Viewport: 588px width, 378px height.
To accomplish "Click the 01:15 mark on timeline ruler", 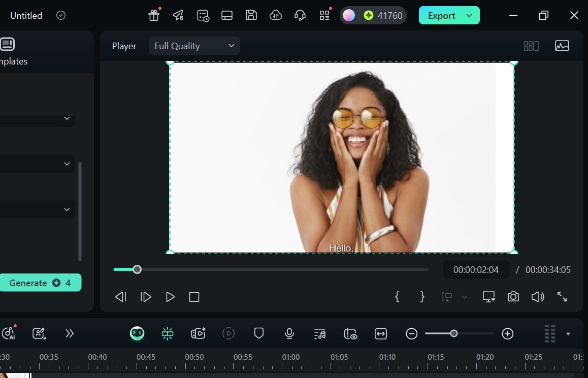I will [436, 357].
